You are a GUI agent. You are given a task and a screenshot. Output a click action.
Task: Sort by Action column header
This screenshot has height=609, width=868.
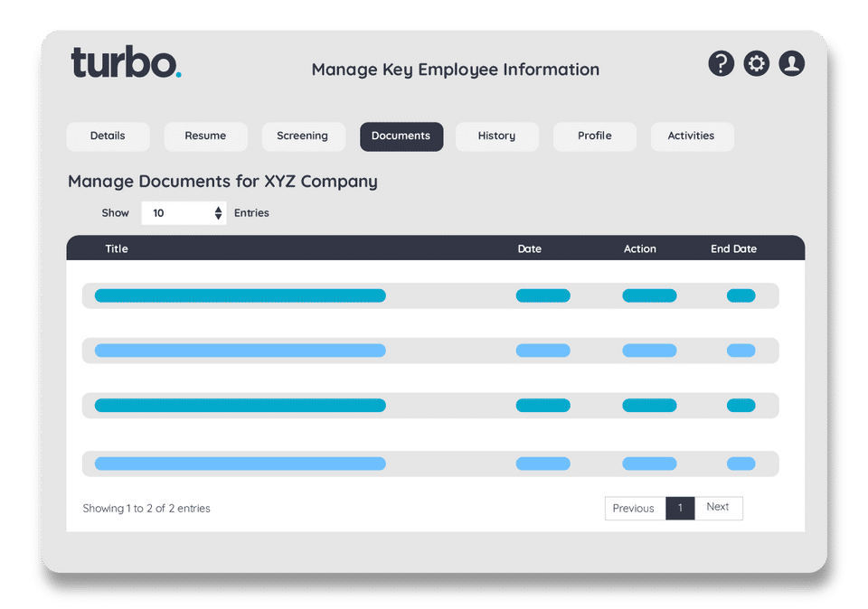coord(640,248)
